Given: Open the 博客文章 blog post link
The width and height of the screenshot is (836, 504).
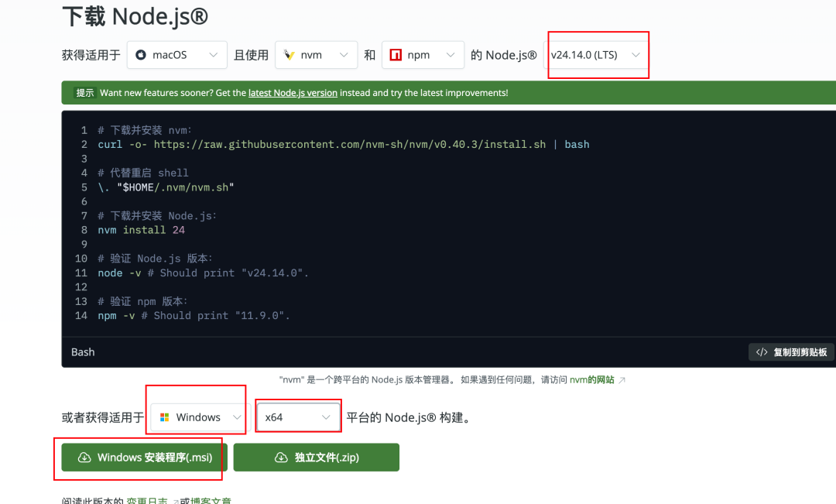Looking at the screenshot, I should (x=211, y=500).
